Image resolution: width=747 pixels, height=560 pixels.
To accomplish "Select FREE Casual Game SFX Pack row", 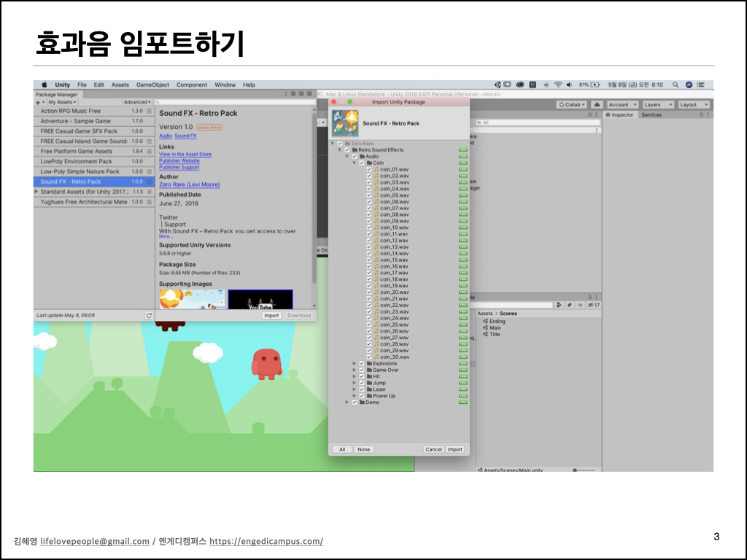I will click(94, 131).
